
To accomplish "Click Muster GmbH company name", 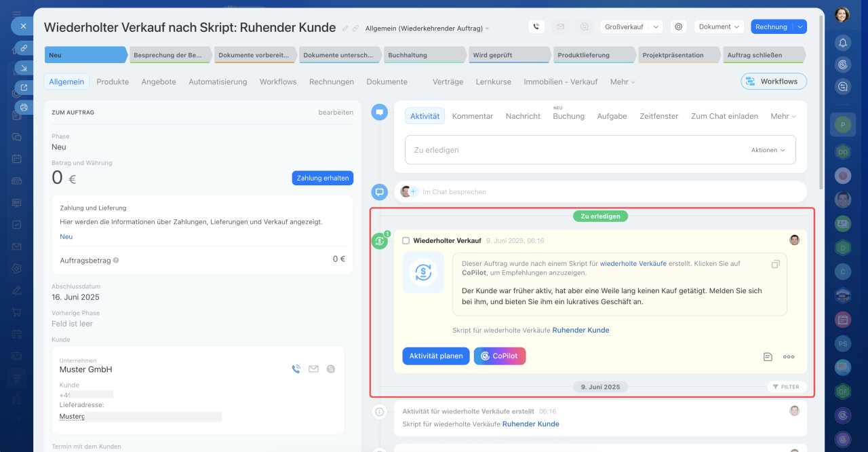I will tap(85, 369).
